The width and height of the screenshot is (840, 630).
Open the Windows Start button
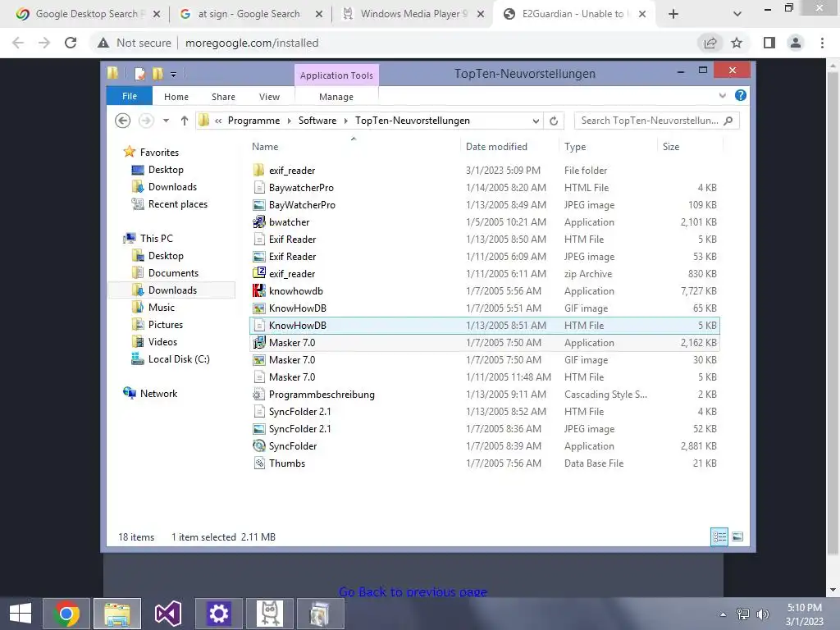pyautogui.click(x=21, y=614)
